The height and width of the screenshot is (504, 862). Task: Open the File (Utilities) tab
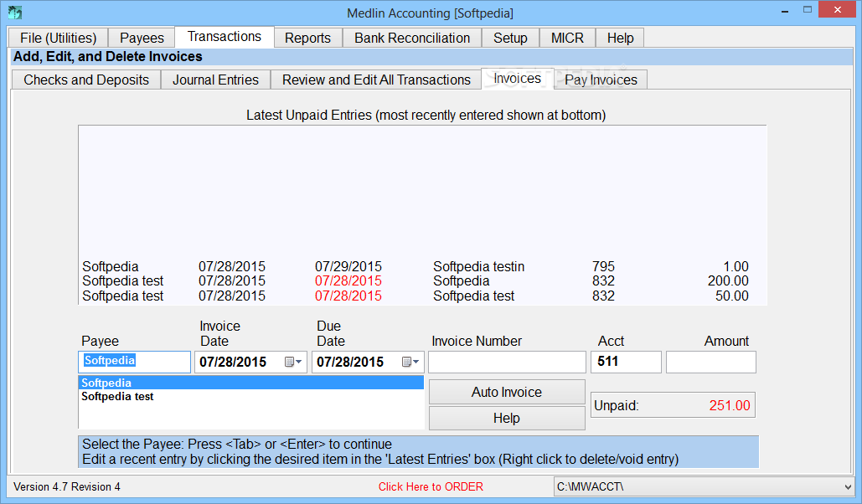click(x=59, y=38)
